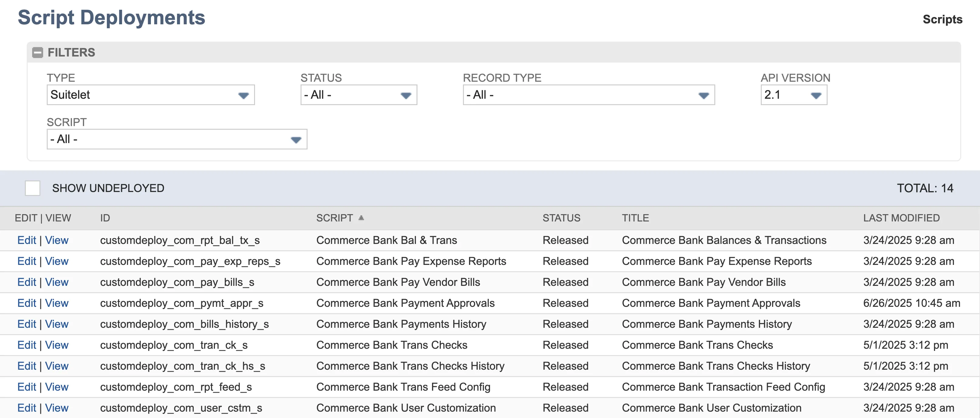View the customdeploy_com_rpt_bal_tx_s deployment
The width and height of the screenshot is (980, 418).
57,240
